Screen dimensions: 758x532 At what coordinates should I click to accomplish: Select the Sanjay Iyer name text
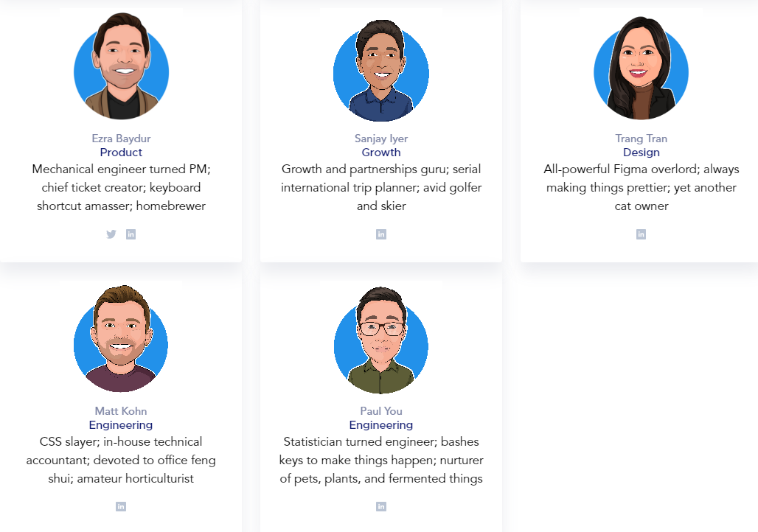coord(381,139)
